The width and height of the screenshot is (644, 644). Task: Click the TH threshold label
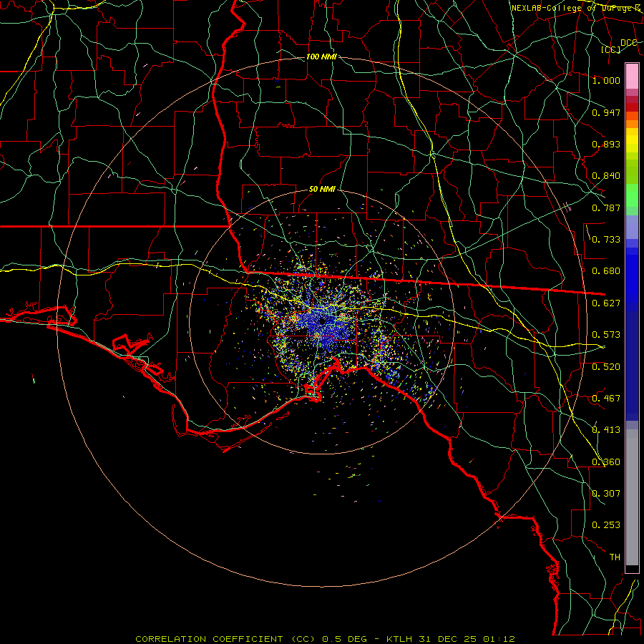coord(615,557)
